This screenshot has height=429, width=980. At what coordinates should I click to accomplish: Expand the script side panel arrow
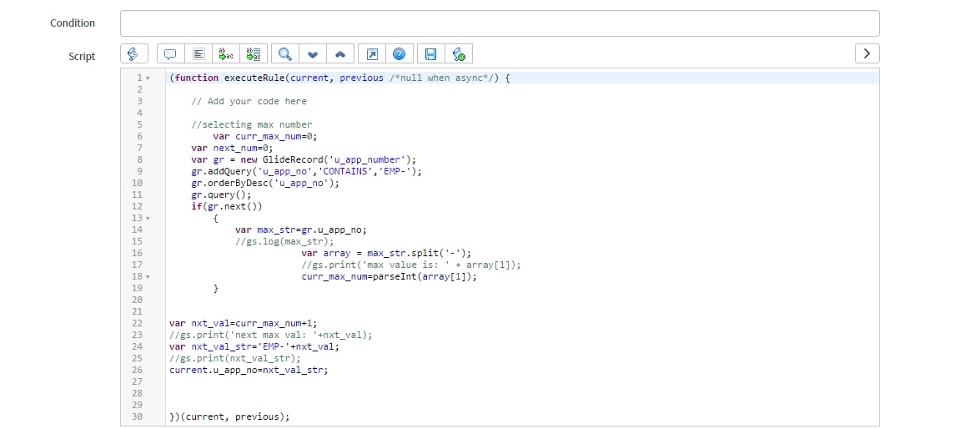[867, 53]
